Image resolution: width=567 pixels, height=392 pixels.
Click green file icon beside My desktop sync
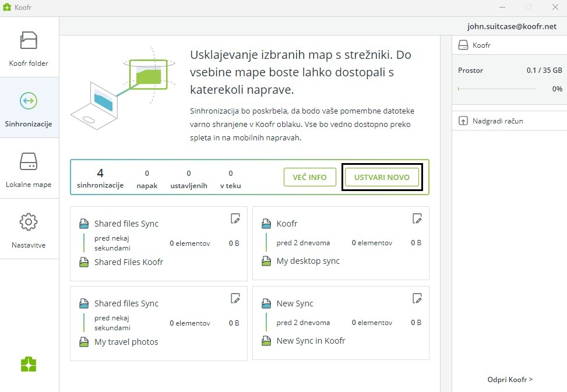tap(266, 261)
